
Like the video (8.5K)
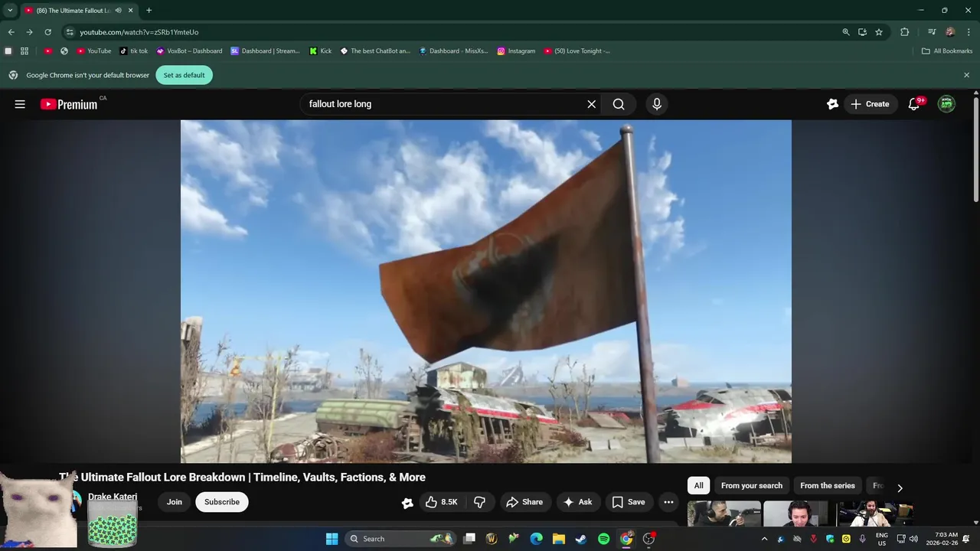(442, 502)
